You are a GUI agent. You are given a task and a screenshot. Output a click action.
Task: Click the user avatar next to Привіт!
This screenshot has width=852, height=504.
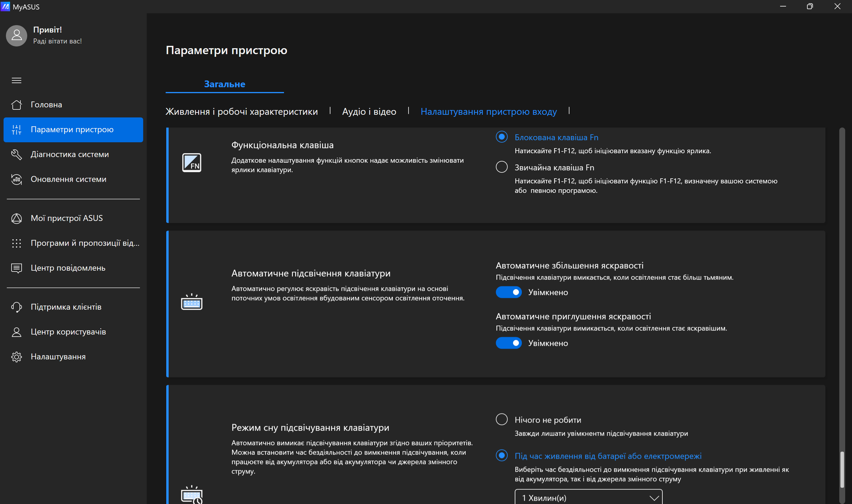[x=16, y=35]
